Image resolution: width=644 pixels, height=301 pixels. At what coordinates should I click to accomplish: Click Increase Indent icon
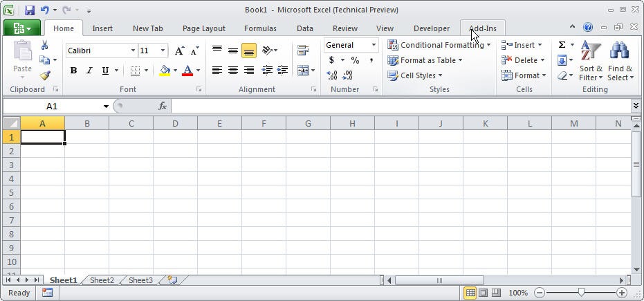click(x=282, y=71)
